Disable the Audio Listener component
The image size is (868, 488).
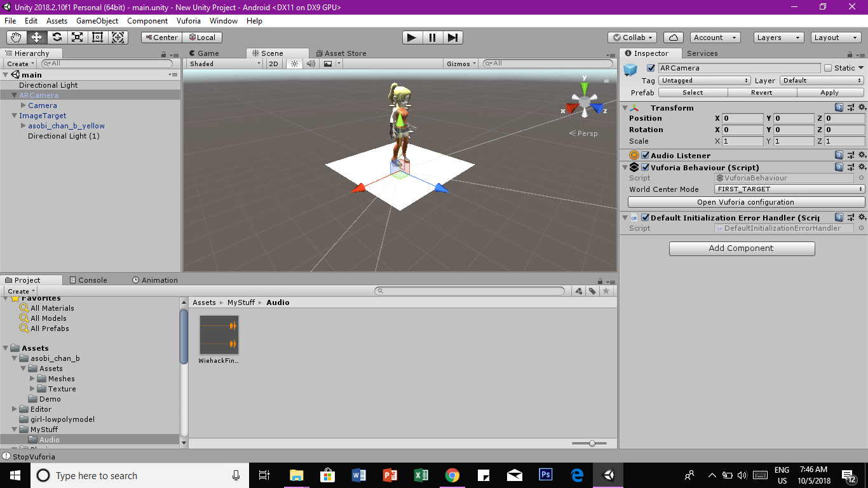point(646,155)
